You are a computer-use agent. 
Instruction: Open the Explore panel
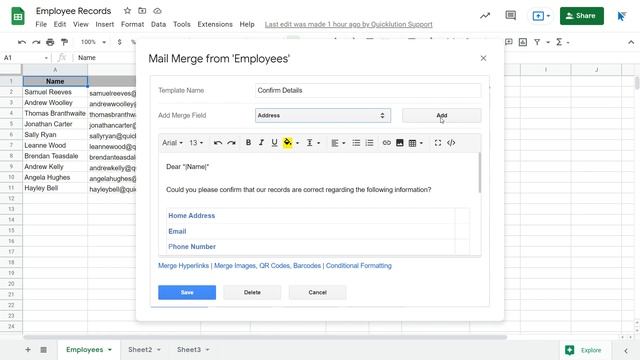point(583,350)
